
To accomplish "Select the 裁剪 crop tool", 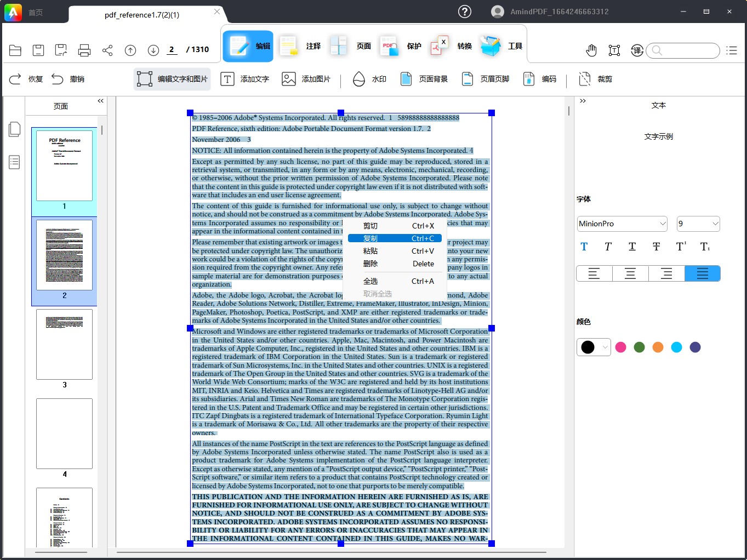I will (595, 79).
